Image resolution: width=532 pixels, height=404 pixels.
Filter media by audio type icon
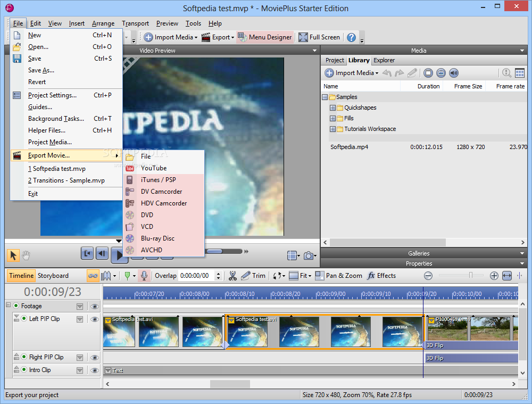tap(454, 72)
